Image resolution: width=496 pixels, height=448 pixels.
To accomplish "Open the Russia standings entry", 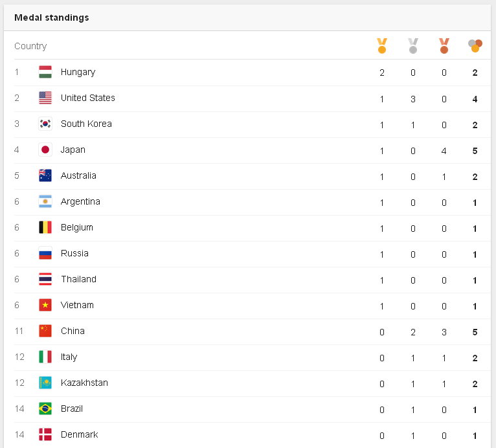I will click(253, 254).
